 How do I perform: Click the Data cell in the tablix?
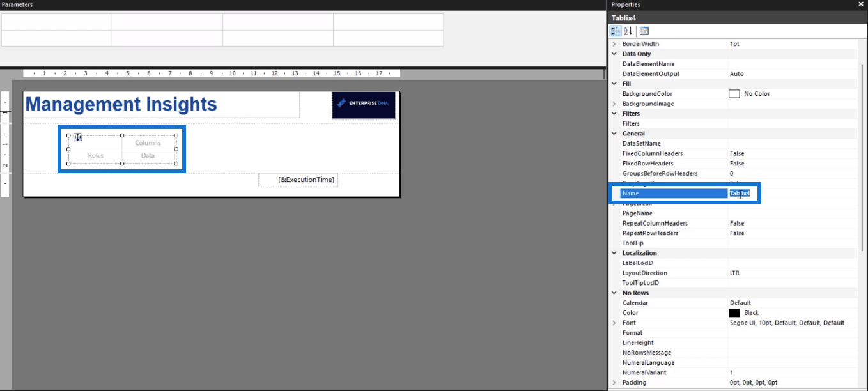coord(148,156)
